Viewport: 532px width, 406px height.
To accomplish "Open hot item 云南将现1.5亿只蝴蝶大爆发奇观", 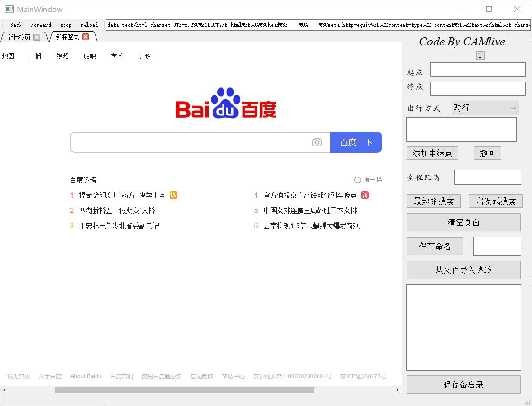I will click(x=311, y=226).
